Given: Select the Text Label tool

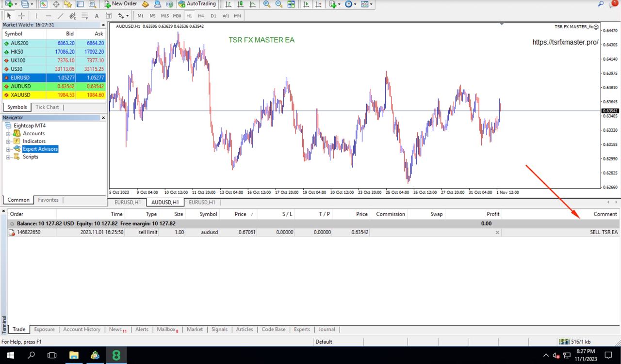Looking at the screenshot, I should pyautogui.click(x=109, y=16).
